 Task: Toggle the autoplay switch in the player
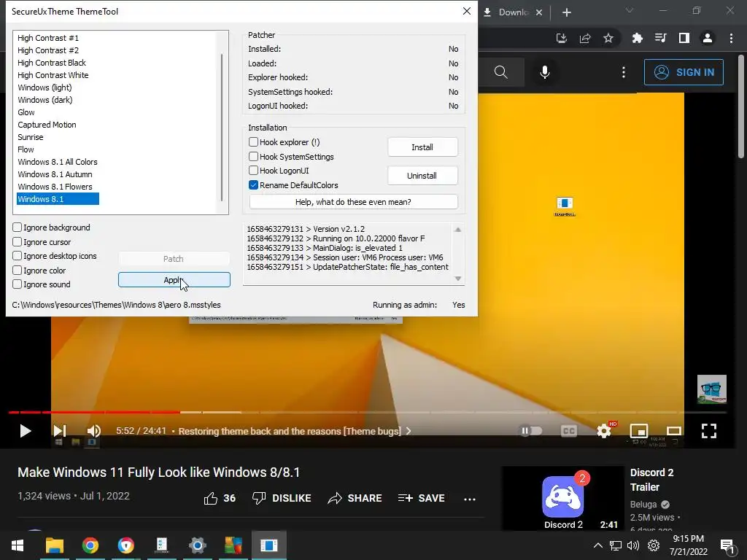click(531, 431)
